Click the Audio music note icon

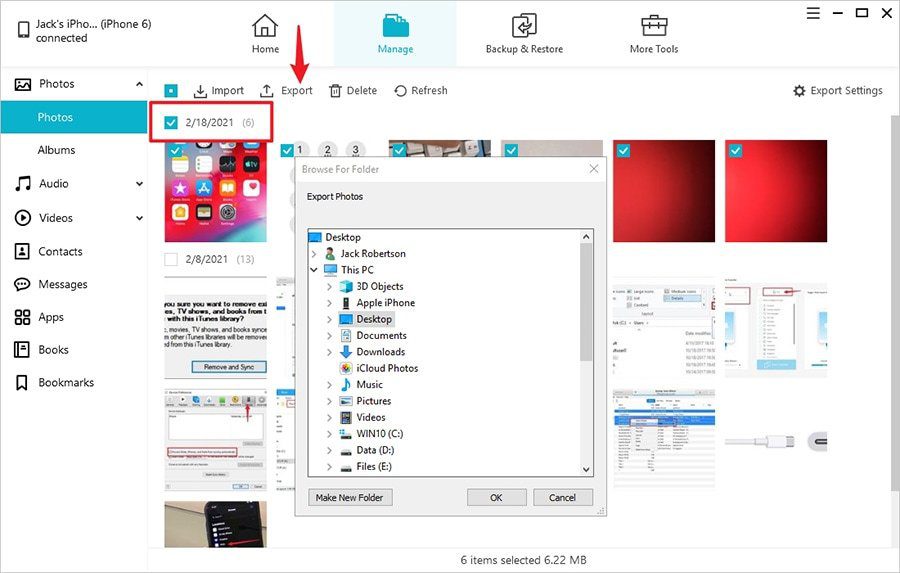[23, 184]
